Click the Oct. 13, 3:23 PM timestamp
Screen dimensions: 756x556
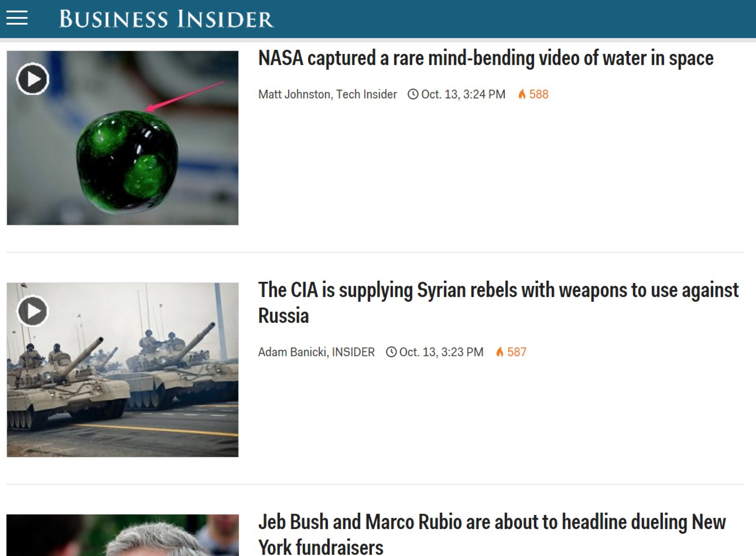pos(441,352)
